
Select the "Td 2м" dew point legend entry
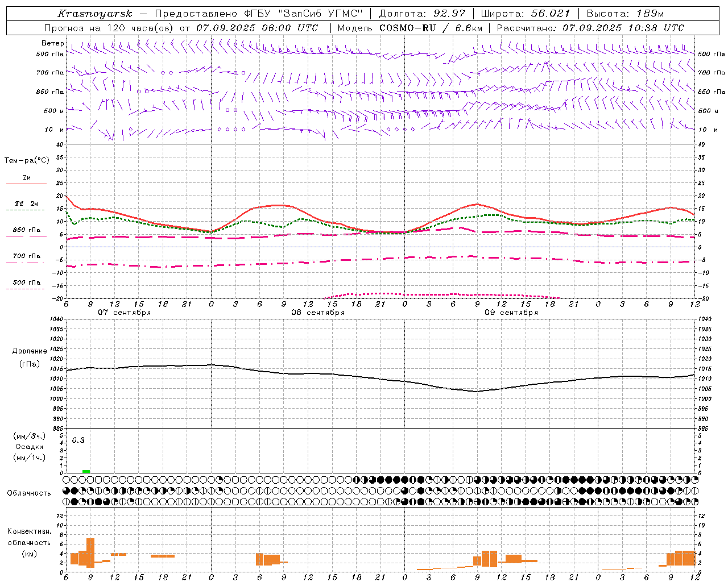27,203
